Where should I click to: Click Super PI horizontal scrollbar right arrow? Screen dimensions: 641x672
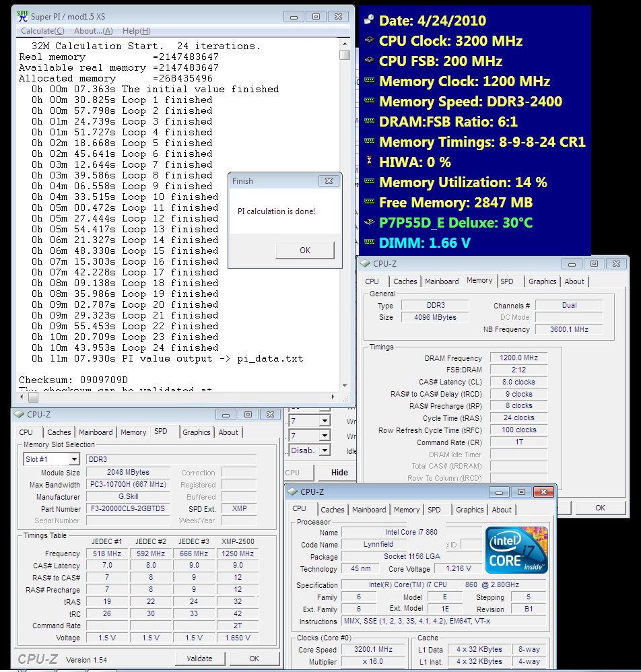(x=333, y=397)
